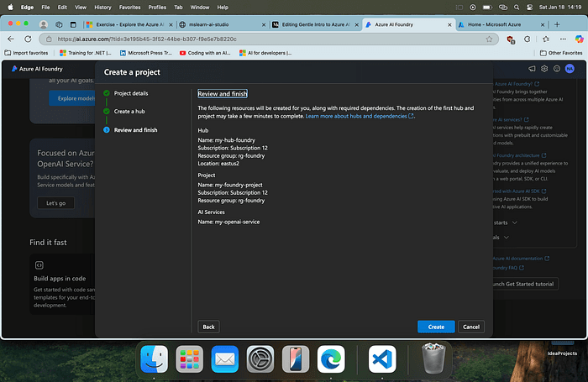Switch to mslearn-ai-studio tab

click(221, 24)
